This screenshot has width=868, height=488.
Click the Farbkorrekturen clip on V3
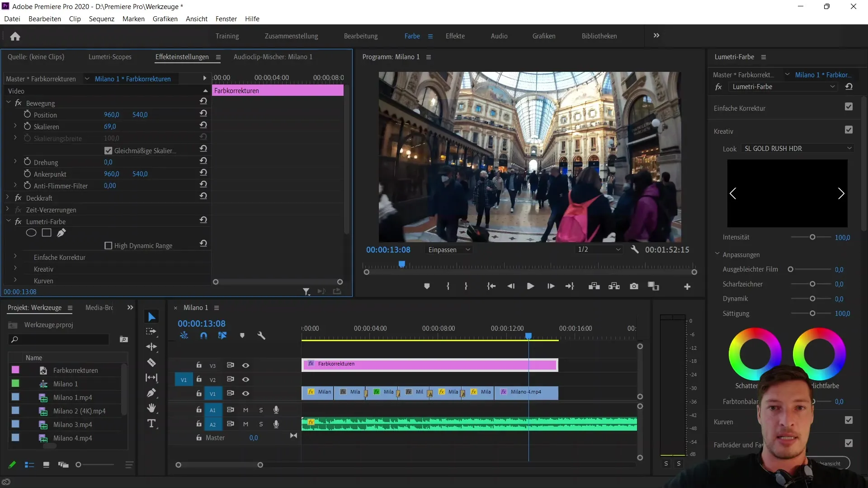click(429, 365)
